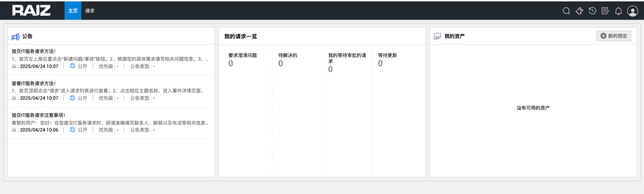The image size is (644, 194).
Task: Click globe icon in 提交IT服务请求方法 row
Action: [73, 66]
